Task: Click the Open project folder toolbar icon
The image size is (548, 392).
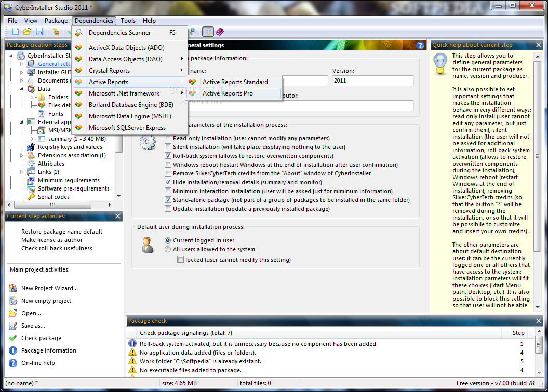Action: [27, 32]
